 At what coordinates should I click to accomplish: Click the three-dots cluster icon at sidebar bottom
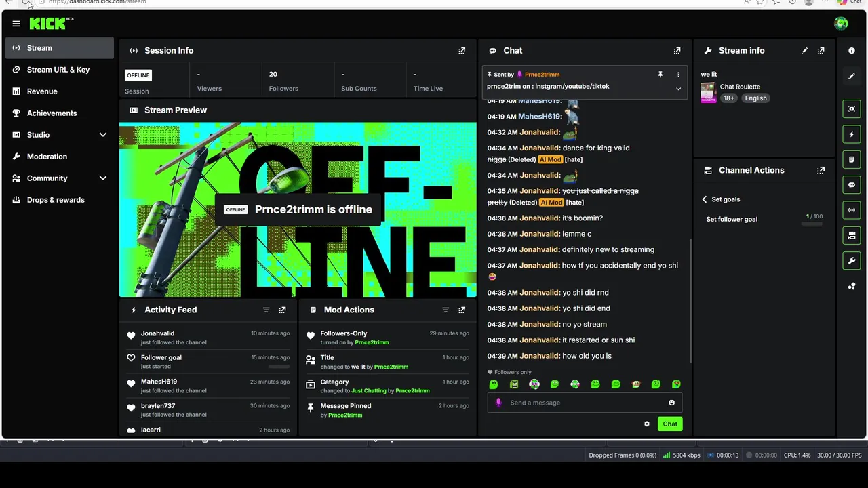pyautogui.click(x=852, y=286)
